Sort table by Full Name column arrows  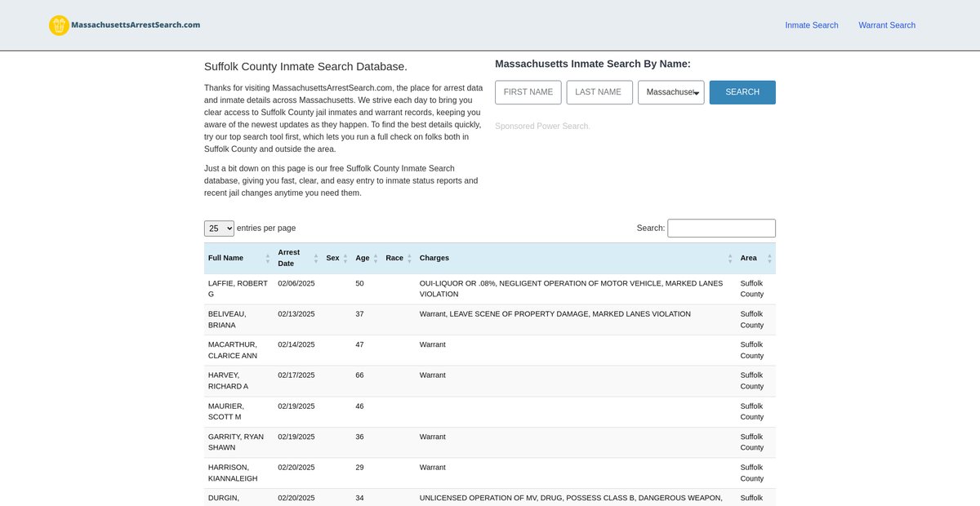pyautogui.click(x=267, y=258)
